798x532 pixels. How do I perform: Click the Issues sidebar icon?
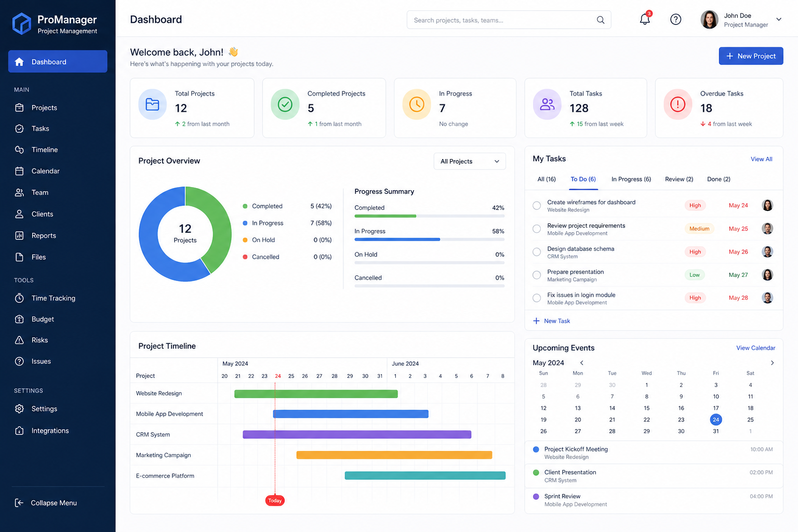coord(20,361)
